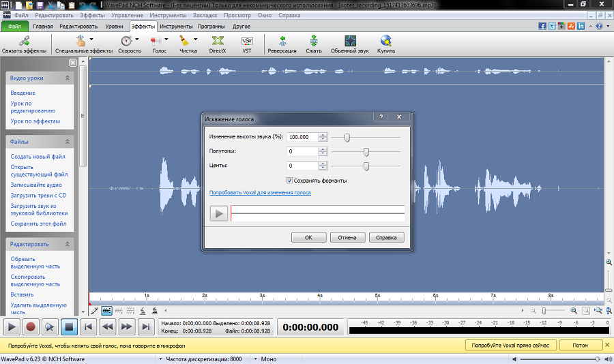Toggle the highlighted waveform view button
Image resolution: width=614 pixels, height=364 pixels.
click(106, 311)
